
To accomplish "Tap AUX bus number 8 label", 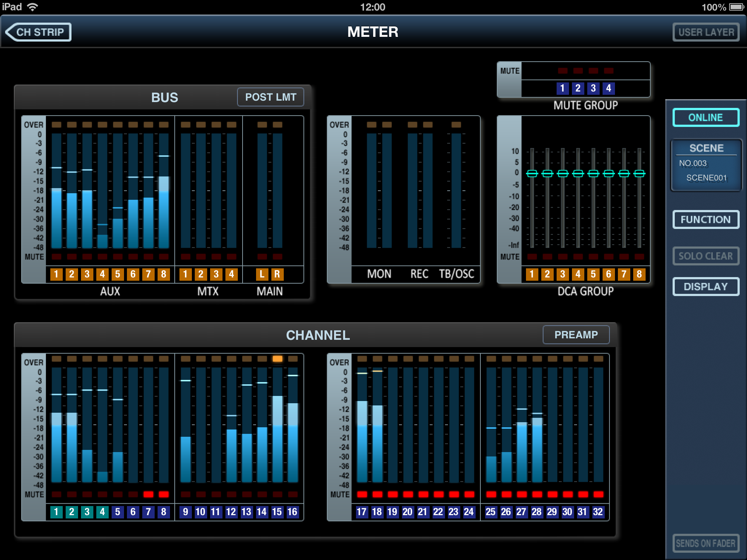I will click(x=163, y=274).
